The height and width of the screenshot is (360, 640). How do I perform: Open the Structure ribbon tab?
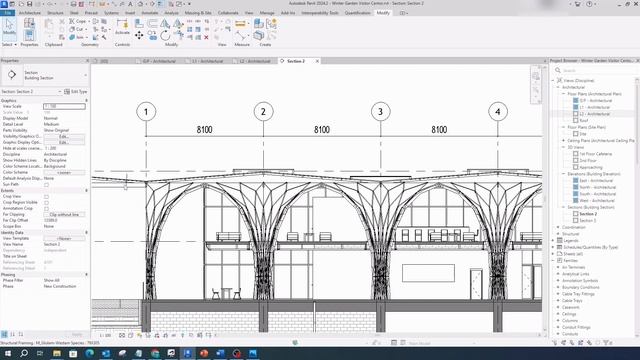pyautogui.click(x=55, y=13)
